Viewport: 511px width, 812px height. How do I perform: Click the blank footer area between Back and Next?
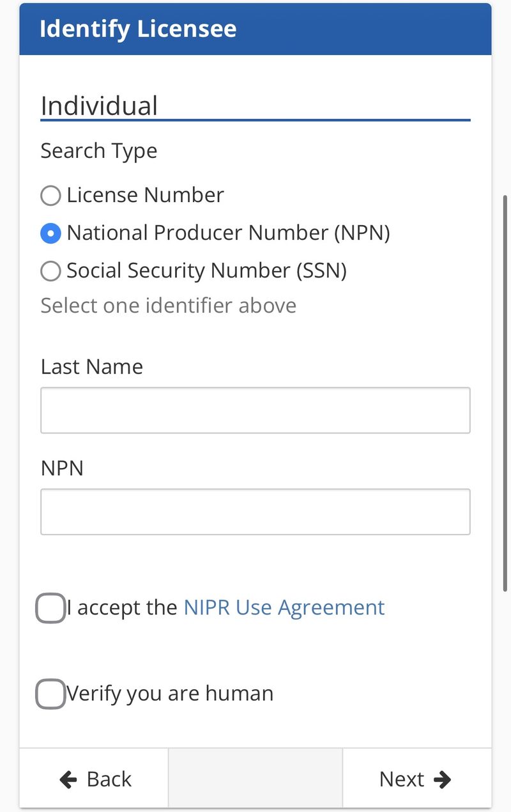256,778
